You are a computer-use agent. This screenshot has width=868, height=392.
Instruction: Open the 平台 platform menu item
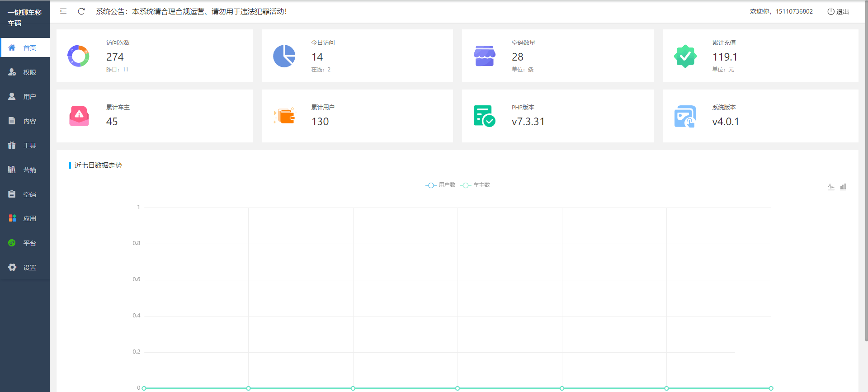(25, 243)
